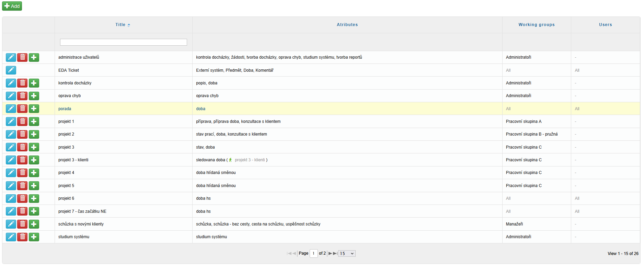
Task: Click the green Add button
Action: (12, 6)
